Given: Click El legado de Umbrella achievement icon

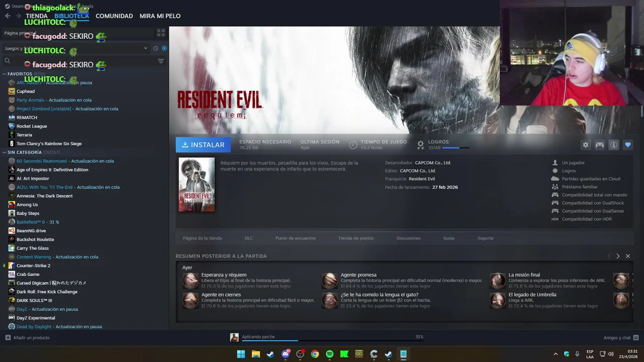Looking at the screenshot, I should pos(498,300).
